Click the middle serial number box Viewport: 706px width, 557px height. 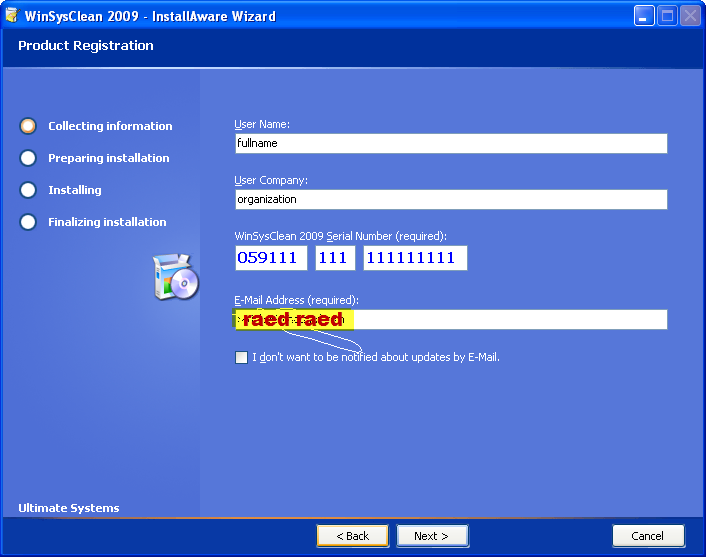[335, 258]
